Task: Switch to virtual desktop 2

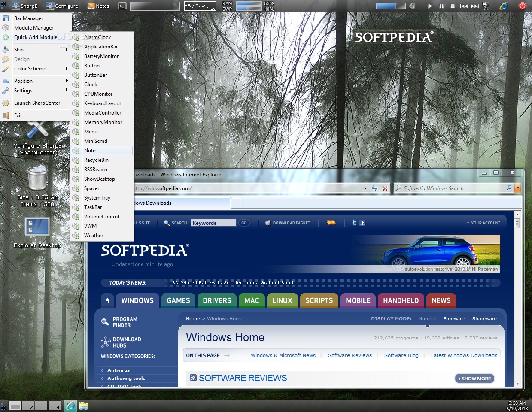Action: pos(28,406)
